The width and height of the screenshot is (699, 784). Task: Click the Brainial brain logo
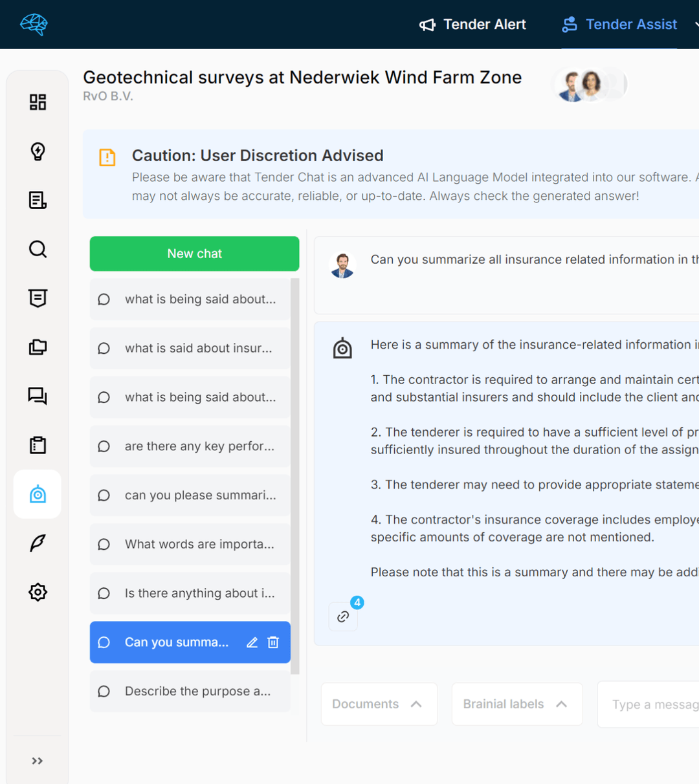[34, 25]
